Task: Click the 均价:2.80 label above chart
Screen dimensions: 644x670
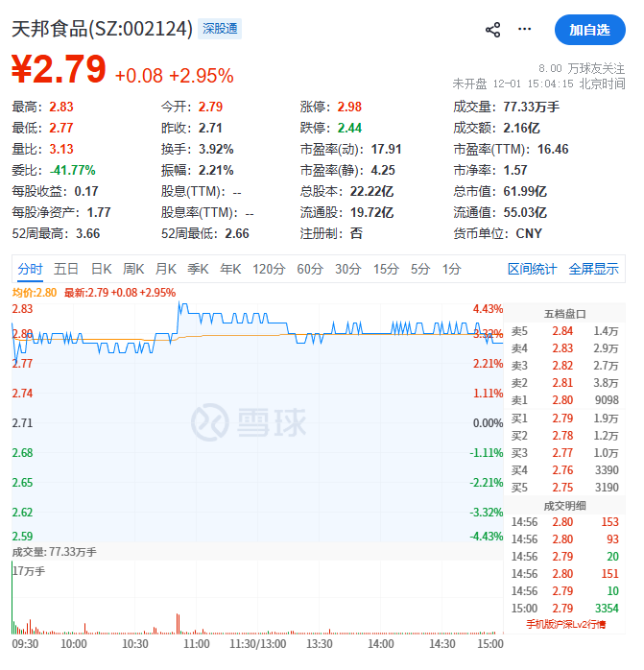Action: [x=35, y=293]
